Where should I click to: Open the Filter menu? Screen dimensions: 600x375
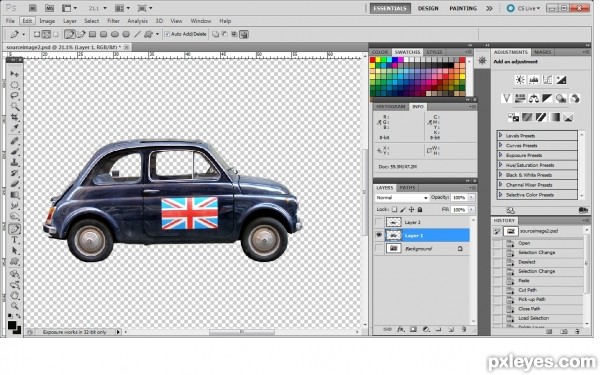tap(113, 21)
